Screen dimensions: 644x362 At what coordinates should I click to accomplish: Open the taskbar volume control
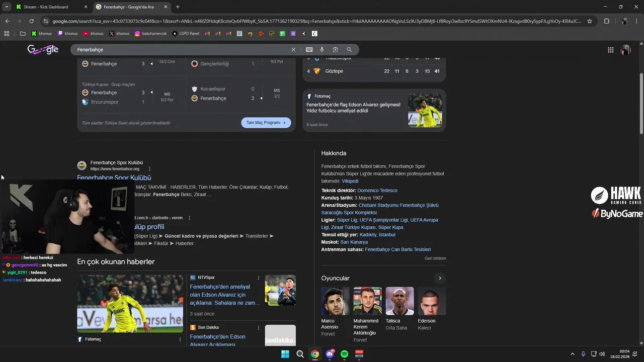602,354
